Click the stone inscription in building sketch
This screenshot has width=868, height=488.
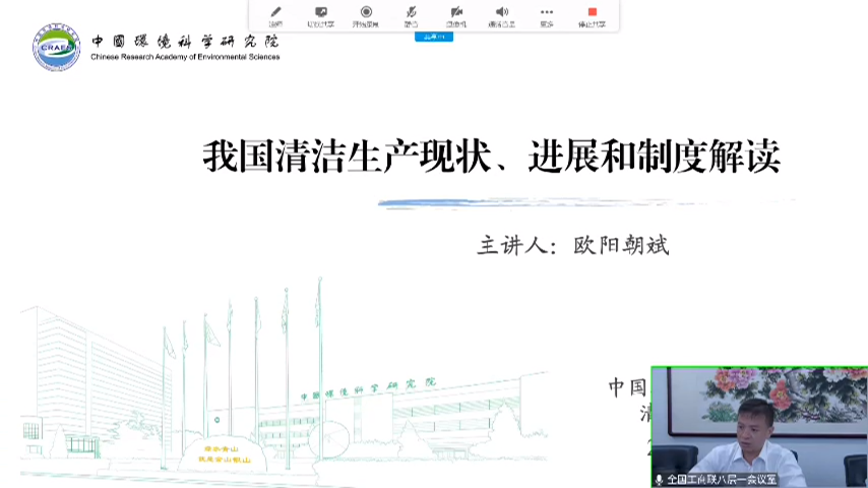[x=224, y=454]
